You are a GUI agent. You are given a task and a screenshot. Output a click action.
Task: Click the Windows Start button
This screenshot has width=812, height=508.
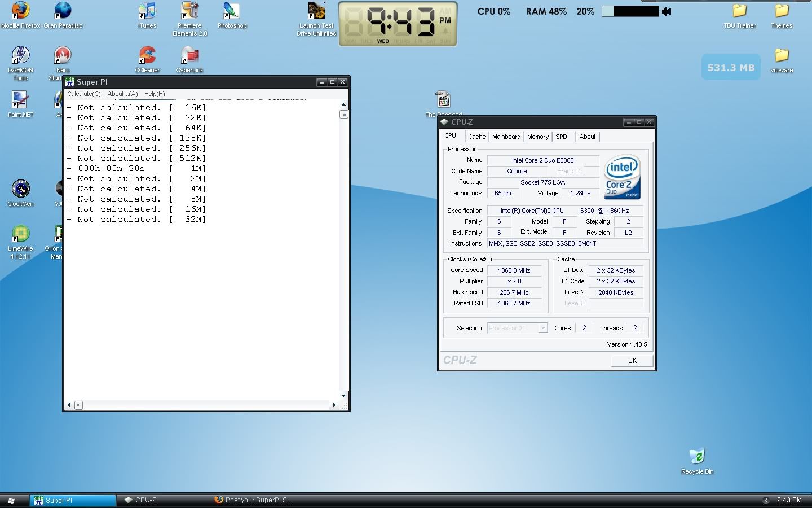[11, 501]
